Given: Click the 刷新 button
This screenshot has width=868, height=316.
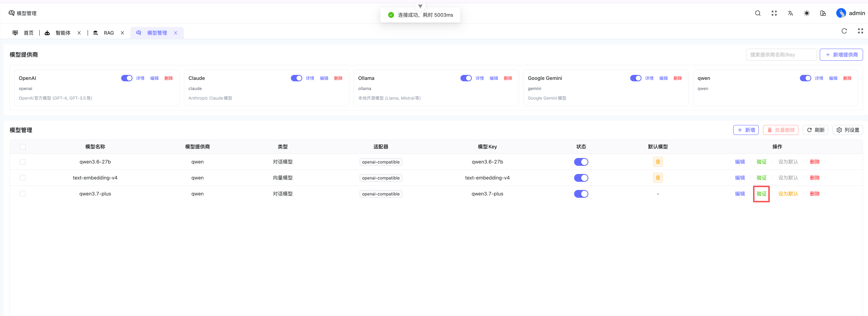Looking at the screenshot, I should (x=816, y=130).
